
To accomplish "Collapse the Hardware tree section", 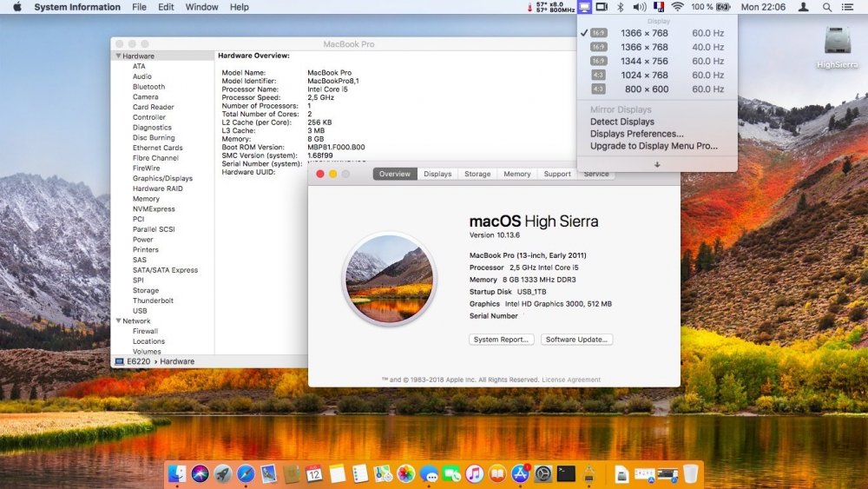I will click(x=118, y=56).
